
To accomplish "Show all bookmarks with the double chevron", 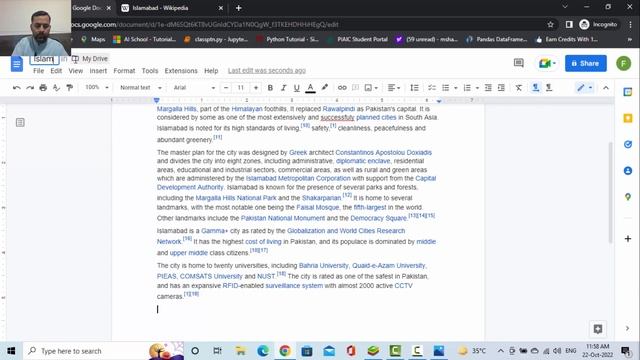I will click(x=629, y=40).
